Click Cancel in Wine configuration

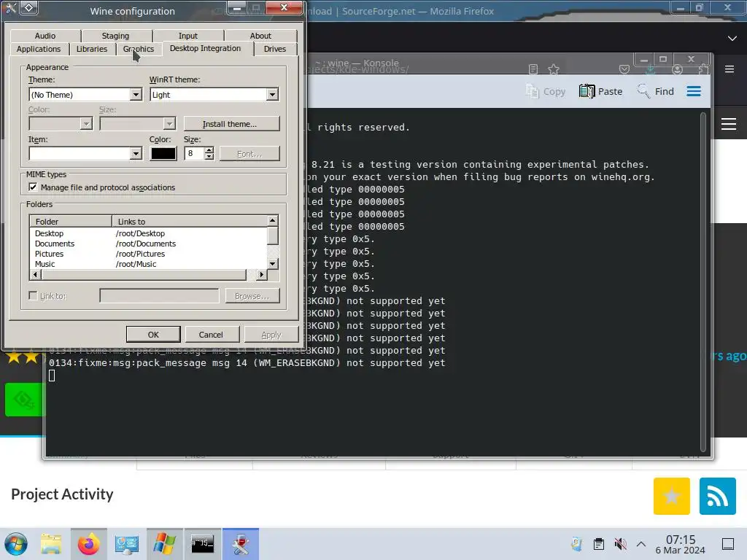(x=211, y=334)
